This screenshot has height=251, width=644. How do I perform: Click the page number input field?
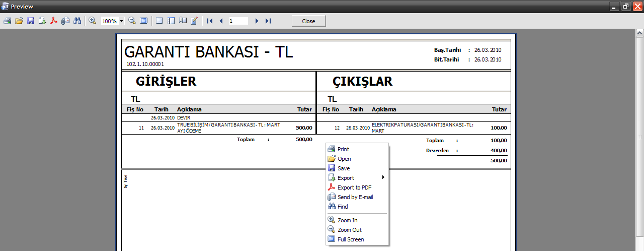tap(238, 21)
